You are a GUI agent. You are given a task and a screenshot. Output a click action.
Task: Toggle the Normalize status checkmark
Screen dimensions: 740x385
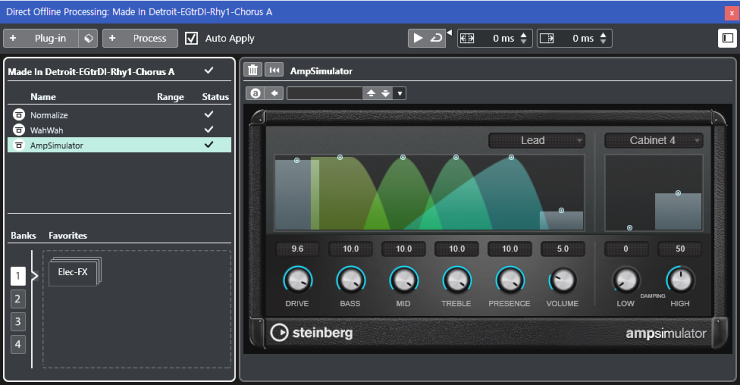click(x=209, y=114)
